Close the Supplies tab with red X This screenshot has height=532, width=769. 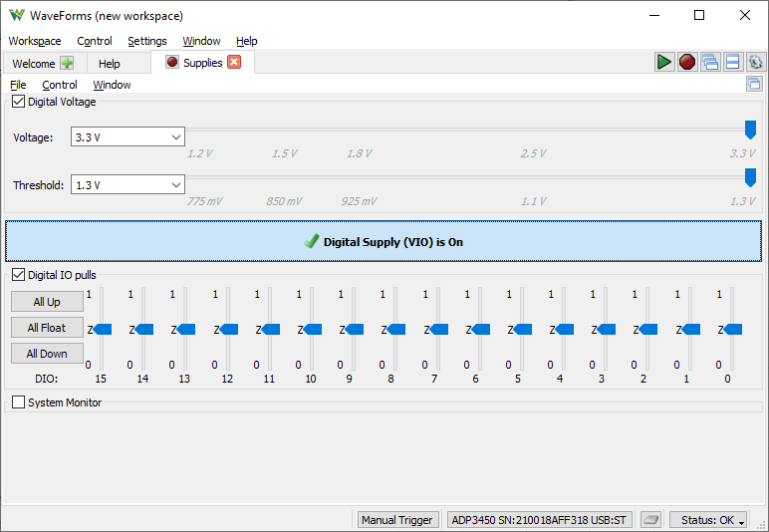click(x=234, y=63)
